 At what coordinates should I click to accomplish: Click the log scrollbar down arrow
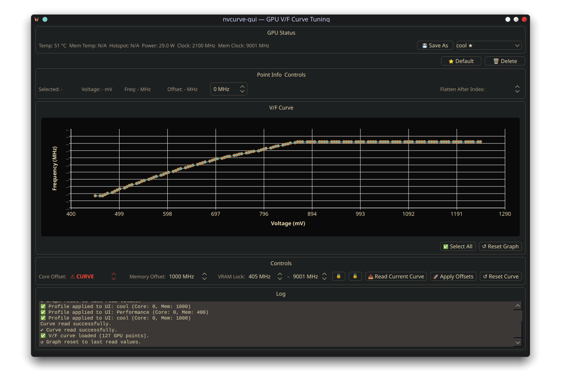(x=518, y=342)
